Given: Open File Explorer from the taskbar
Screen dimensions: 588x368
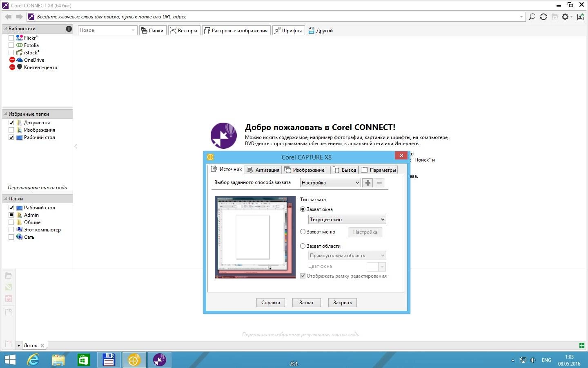Looking at the screenshot, I should 58,360.
